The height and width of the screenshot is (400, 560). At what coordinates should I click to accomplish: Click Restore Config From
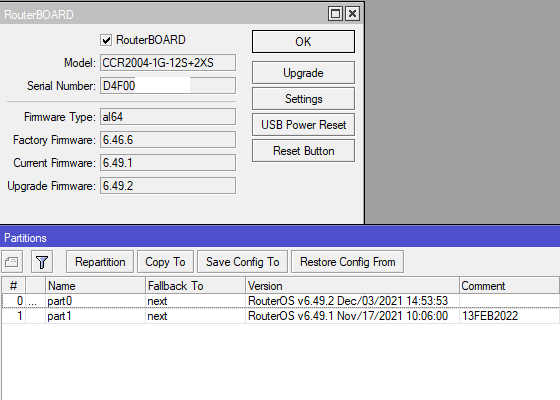point(348,262)
